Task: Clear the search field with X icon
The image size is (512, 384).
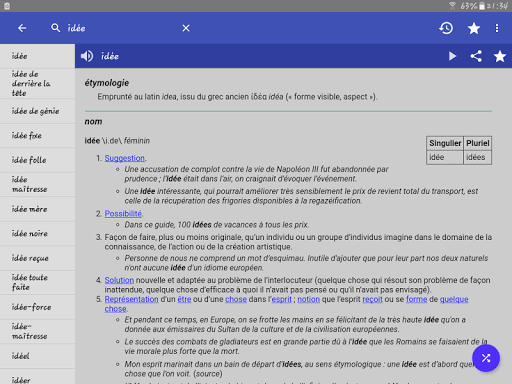Action: [x=186, y=28]
